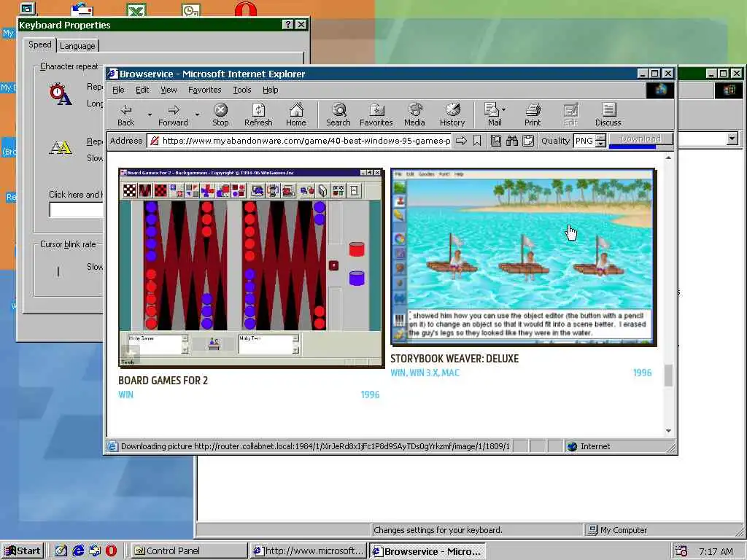
Task: Open the File menu
Action: click(118, 90)
